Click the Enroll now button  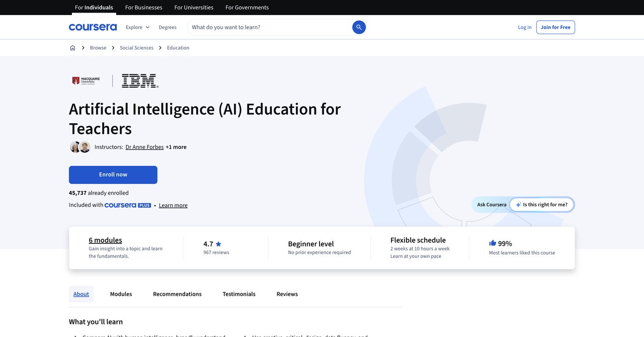coord(113,175)
